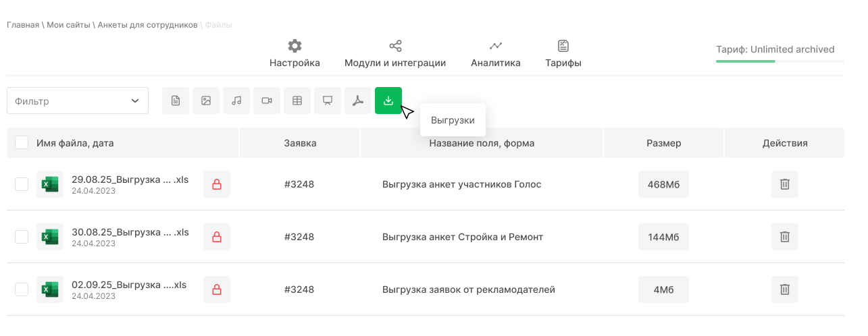Open the Фильтр dropdown
The image size is (868, 336).
(78, 101)
